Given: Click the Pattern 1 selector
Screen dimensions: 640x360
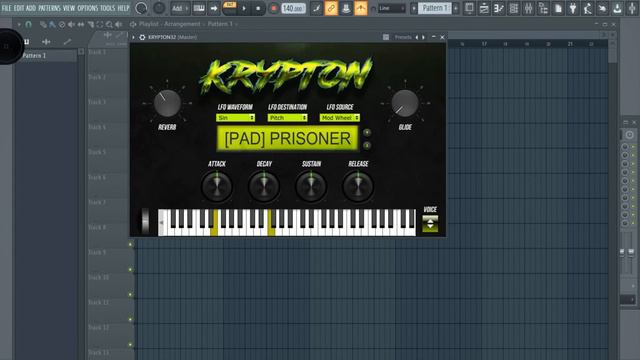Looking at the screenshot, I should 435,8.
